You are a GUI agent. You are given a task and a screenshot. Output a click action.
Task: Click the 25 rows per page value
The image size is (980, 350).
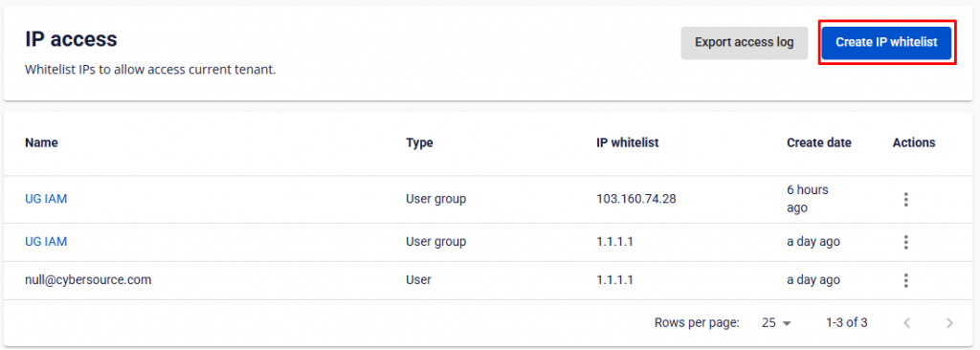click(768, 323)
